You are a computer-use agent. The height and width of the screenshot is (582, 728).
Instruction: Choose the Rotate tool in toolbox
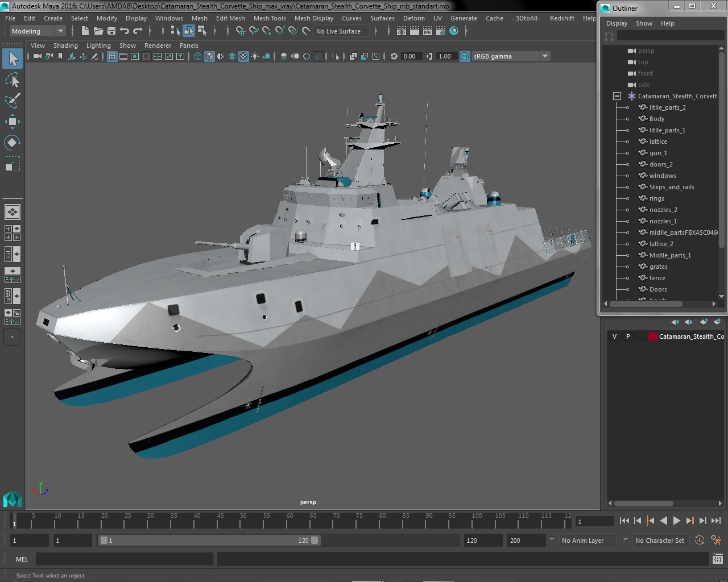click(x=13, y=142)
